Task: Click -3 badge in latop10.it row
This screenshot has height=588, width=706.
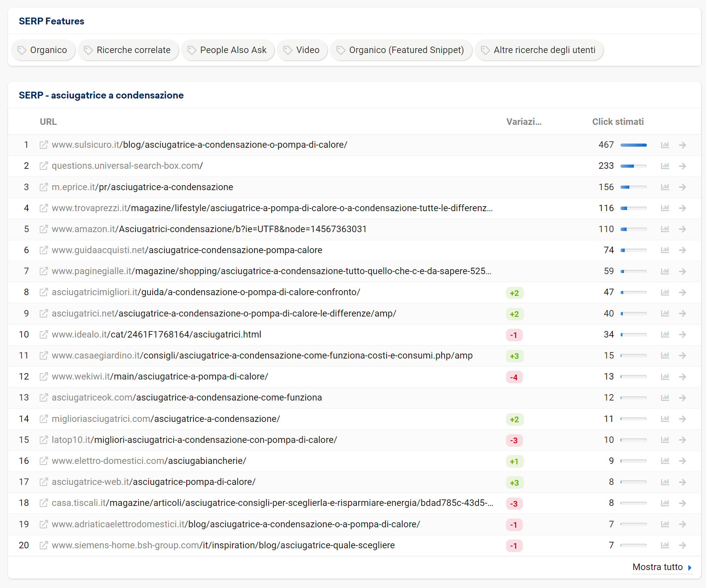Action: [514, 440]
